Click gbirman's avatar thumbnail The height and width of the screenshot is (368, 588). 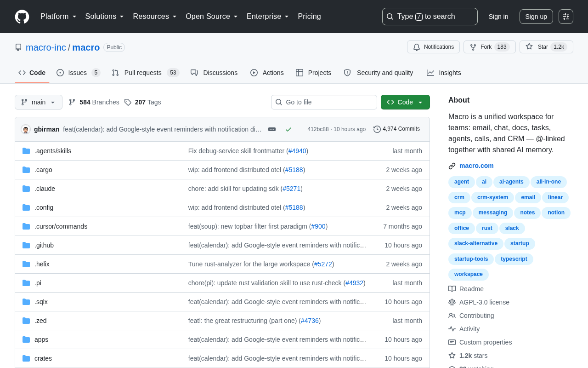pos(26,129)
